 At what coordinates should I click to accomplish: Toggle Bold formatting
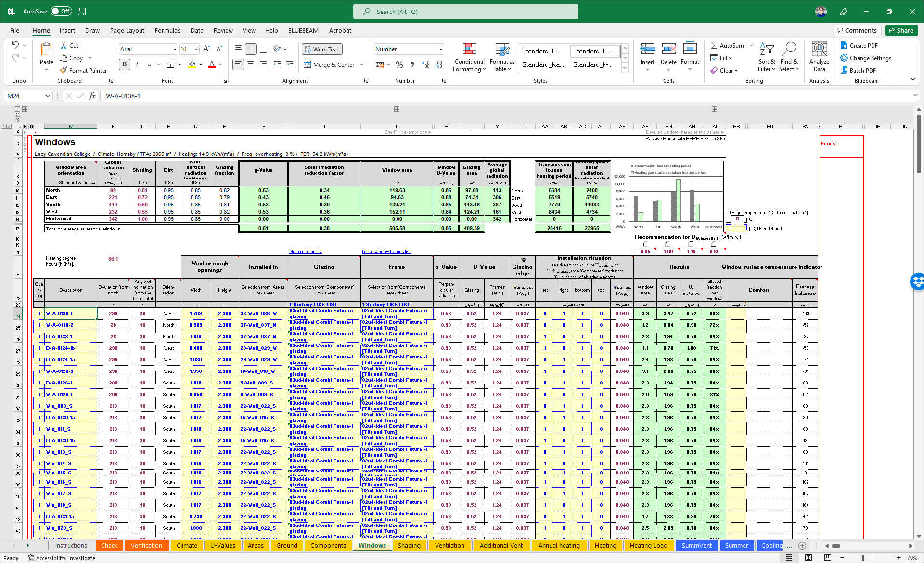125,64
